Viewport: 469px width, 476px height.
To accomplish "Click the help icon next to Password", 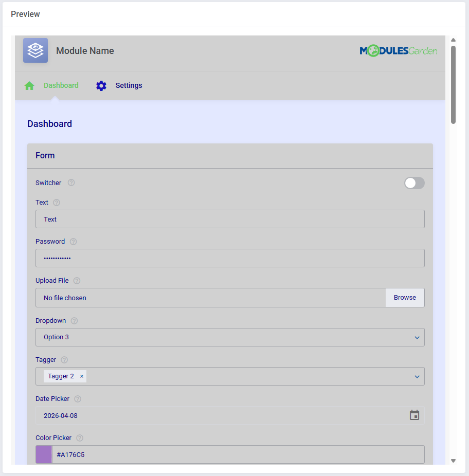I will [74, 242].
